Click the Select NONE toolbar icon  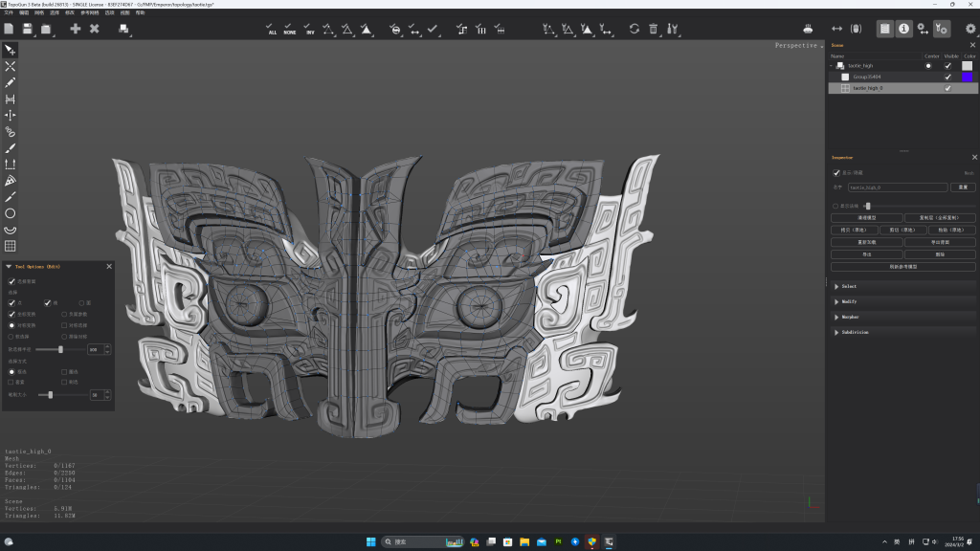pyautogui.click(x=289, y=29)
